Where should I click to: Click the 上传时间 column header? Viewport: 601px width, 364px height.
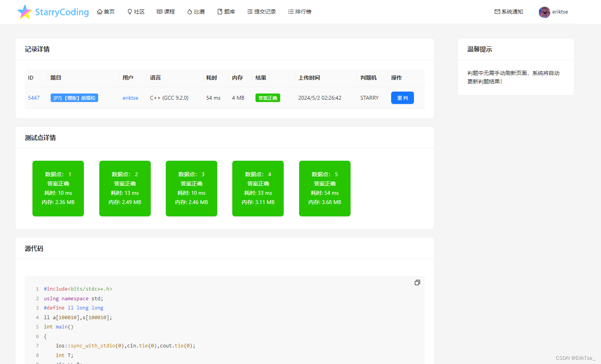tap(309, 78)
